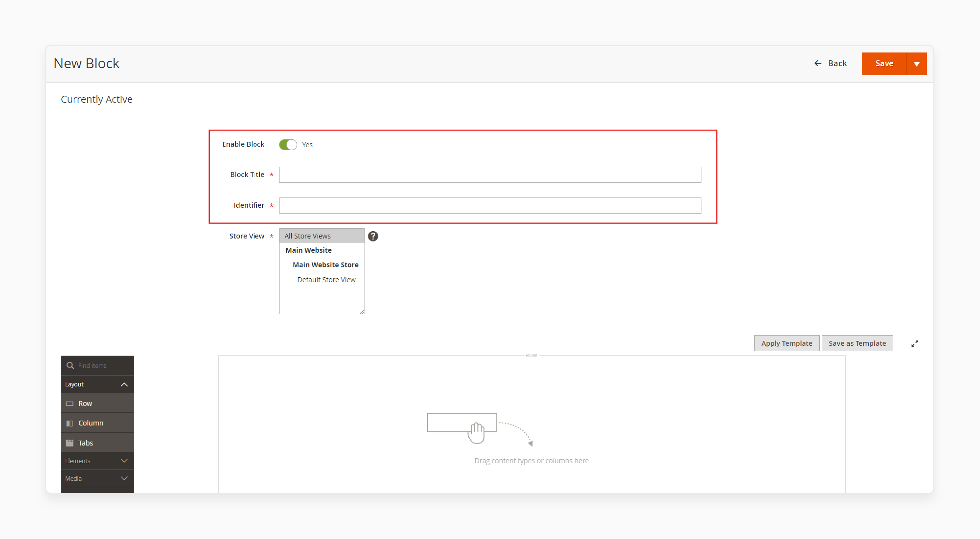This screenshot has width=980, height=539.
Task: Select the Row layout item
Action: click(x=97, y=403)
